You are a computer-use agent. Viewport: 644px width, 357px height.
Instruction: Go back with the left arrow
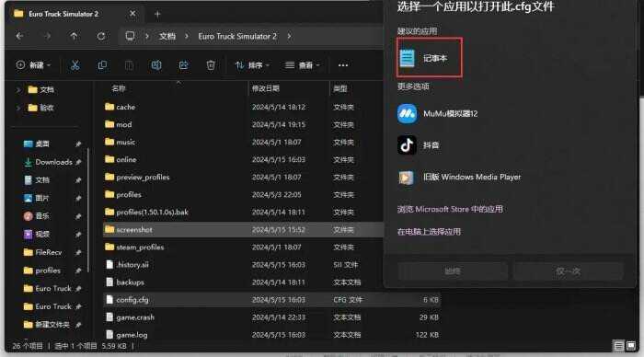coord(19,36)
